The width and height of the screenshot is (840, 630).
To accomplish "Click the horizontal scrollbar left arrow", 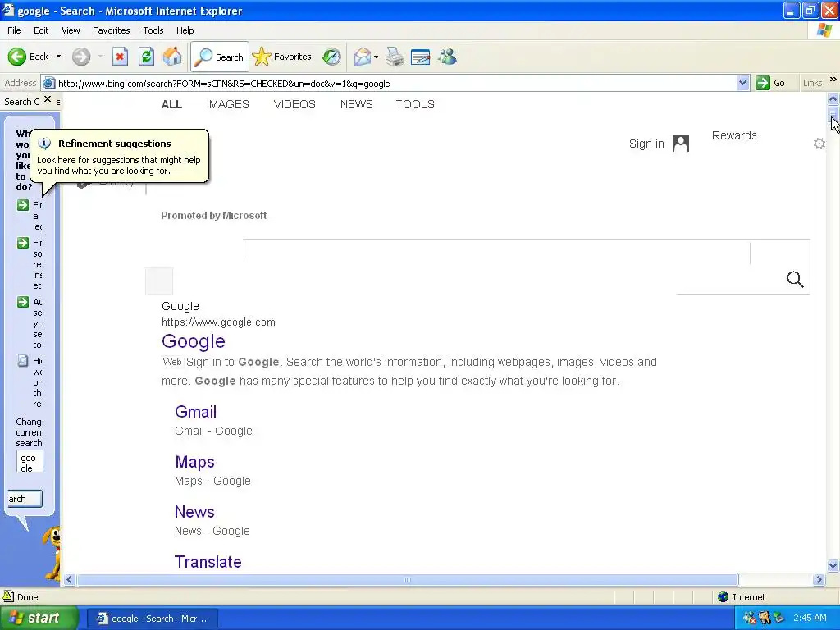I will (x=69, y=580).
